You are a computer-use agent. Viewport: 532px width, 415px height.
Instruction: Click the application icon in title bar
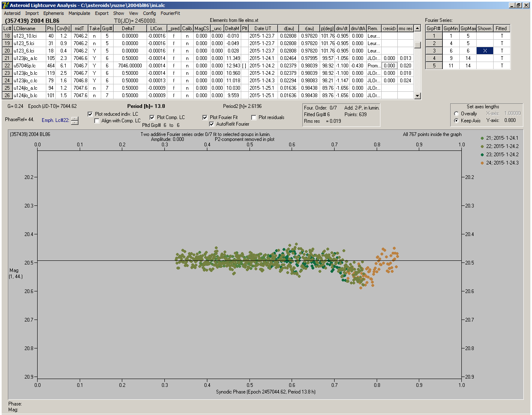5,5
